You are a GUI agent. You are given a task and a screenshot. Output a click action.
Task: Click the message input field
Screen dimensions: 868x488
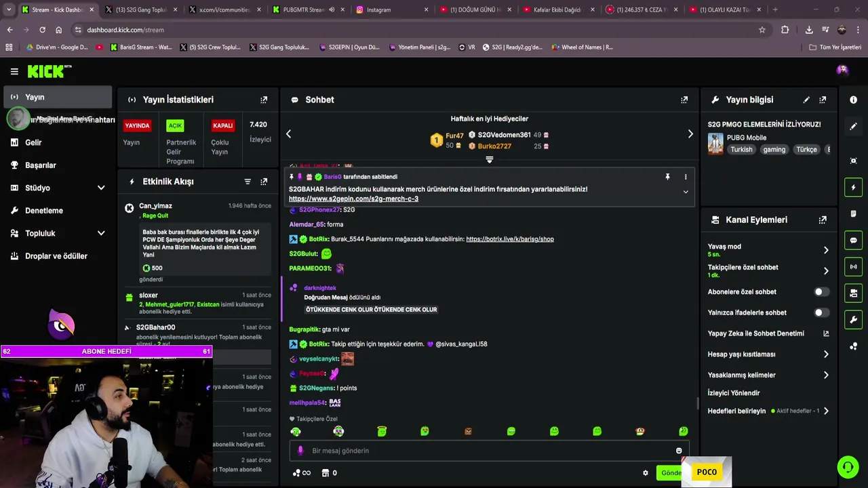[489, 451]
